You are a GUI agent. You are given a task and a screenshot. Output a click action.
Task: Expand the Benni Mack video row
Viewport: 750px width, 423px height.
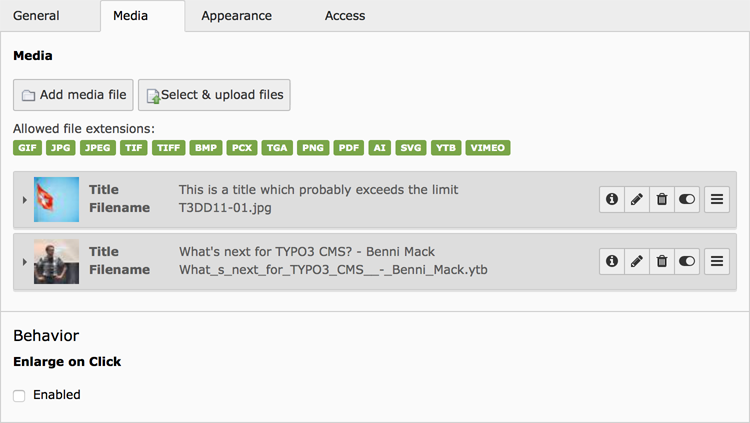tap(25, 262)
